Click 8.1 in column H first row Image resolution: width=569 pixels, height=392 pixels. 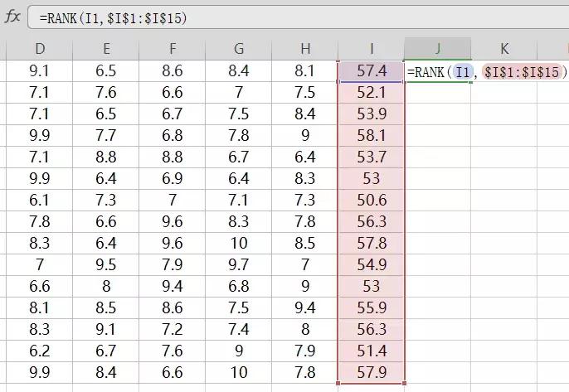click(305, 71)
